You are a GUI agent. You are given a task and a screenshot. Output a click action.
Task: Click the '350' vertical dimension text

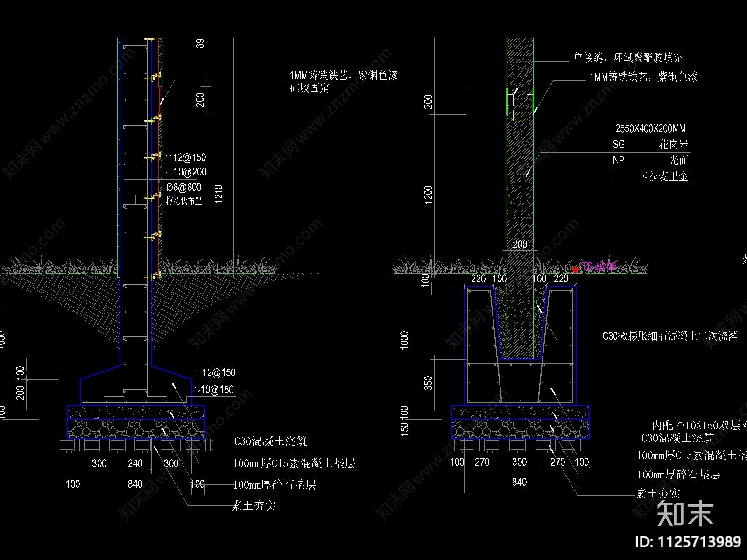click(429, 383)
